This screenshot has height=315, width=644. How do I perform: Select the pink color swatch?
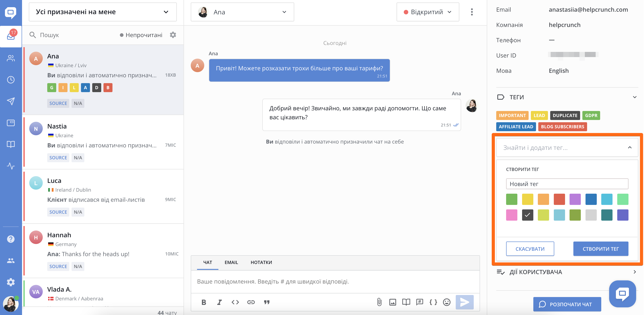[512, 215]
